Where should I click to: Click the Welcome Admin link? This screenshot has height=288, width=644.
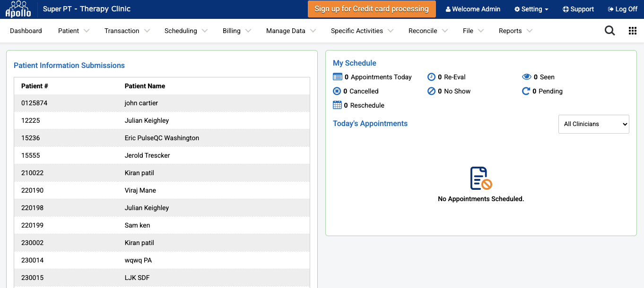[x=473, y=9]
